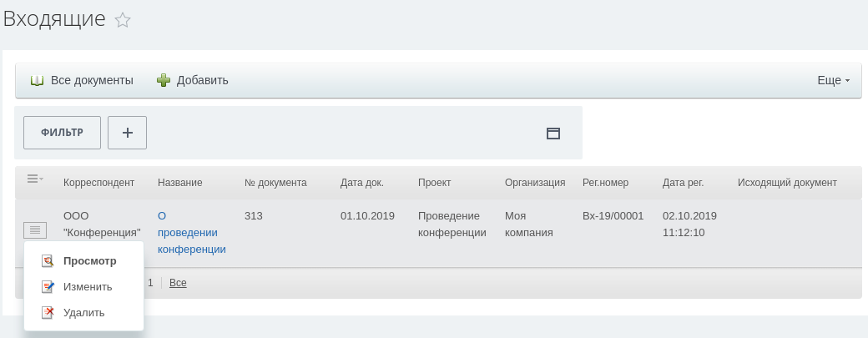The width and height of the screenshot is (868, 338).
Task: Expand the Еще dropdown menu
Action: point(833,81)
